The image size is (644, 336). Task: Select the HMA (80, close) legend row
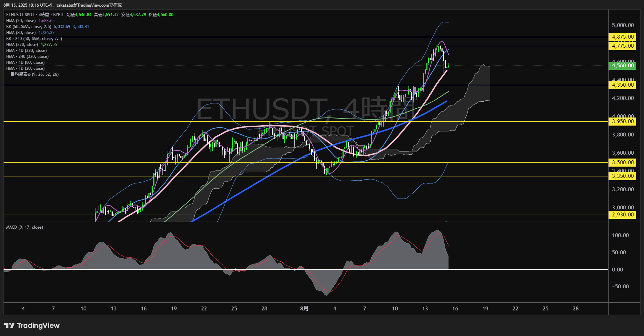click(21, 33)
